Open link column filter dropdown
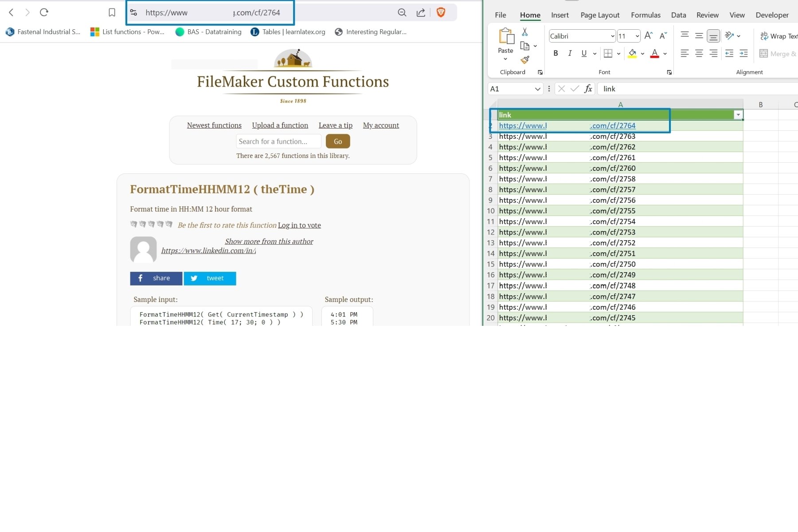Screen dimensions: 798x532 pyautogui.click(x=738, y=115)
